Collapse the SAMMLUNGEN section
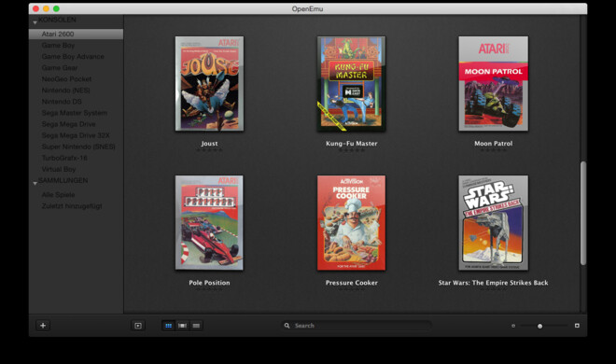 point(35,183)
